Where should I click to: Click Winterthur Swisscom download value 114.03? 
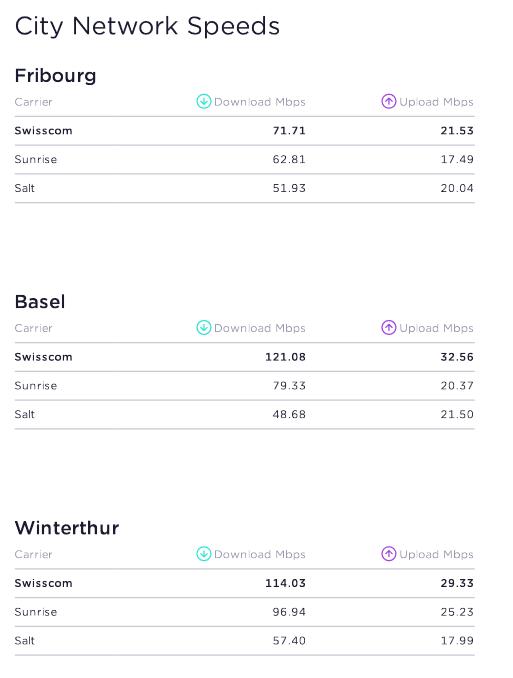tap(285, 583)
